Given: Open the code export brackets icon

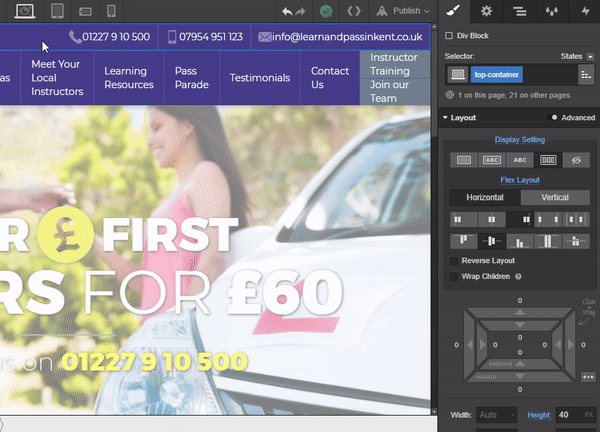Looking at the screenshot, I should pyautogui.click(x=354, y=11).
